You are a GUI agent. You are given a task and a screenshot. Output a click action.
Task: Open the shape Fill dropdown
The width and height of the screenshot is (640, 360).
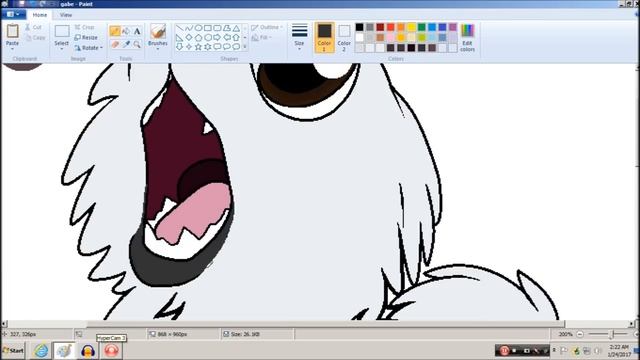262,38
